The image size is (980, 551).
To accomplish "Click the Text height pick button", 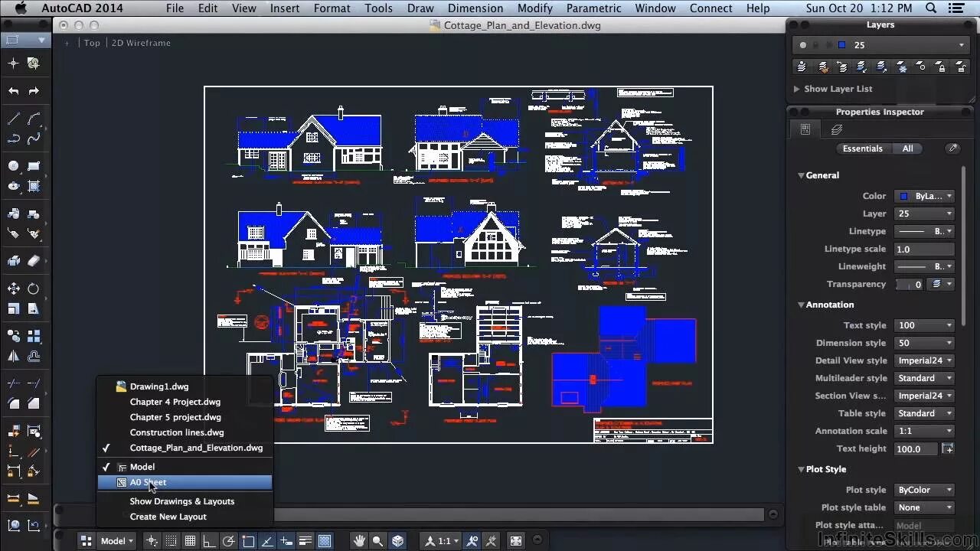I will (948, 448).
